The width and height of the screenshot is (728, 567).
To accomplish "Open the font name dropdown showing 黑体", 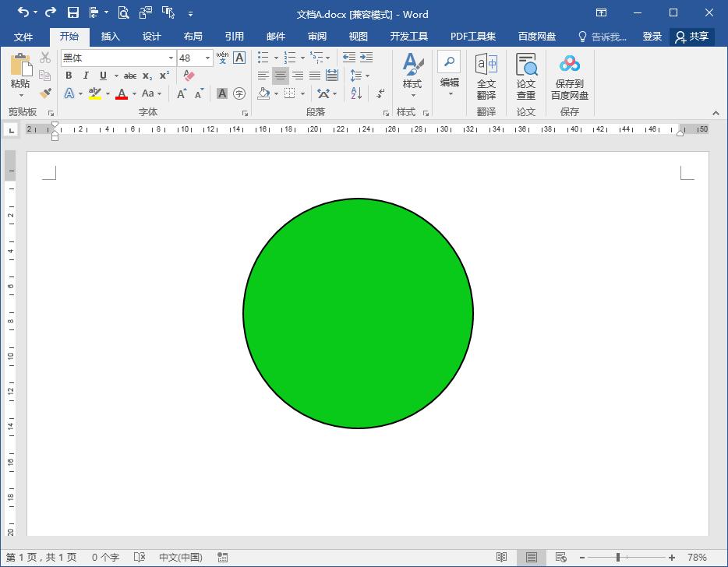I will point(171,58).
